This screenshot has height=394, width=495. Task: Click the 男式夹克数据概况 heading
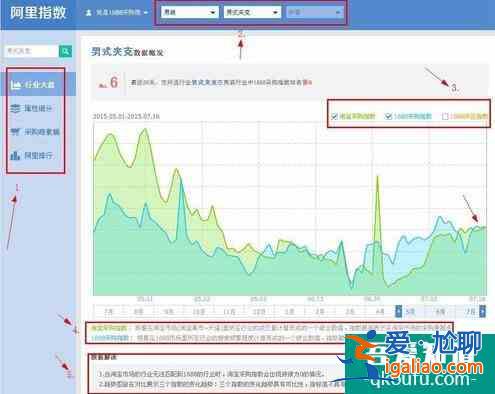click(x=127, y=52)
